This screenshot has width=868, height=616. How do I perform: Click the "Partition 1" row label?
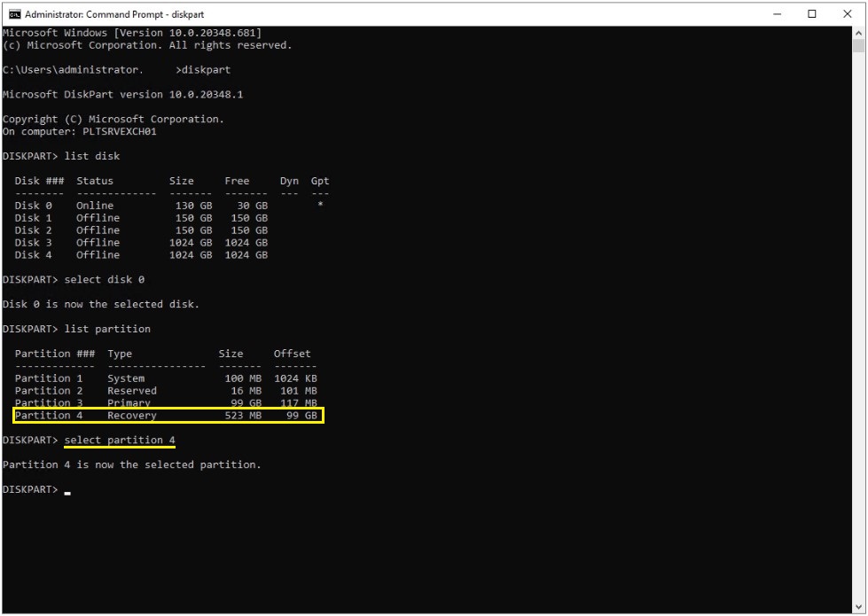click(x=49, y=378)
